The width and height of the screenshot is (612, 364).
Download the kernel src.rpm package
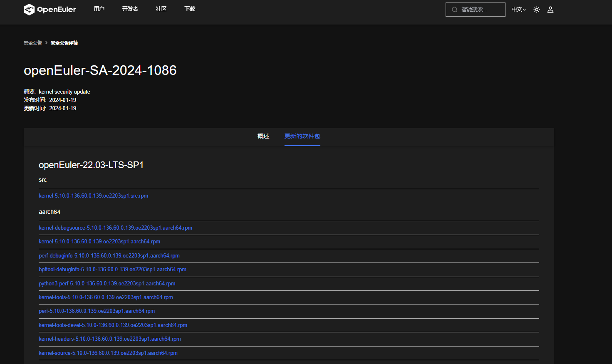coord(93,196)
